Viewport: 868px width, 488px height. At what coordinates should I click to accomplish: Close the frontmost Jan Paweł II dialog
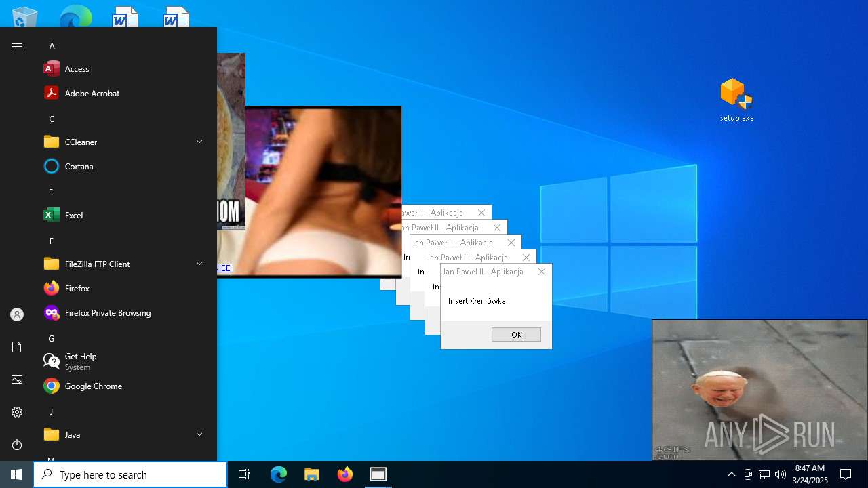[x=541, y=272]
